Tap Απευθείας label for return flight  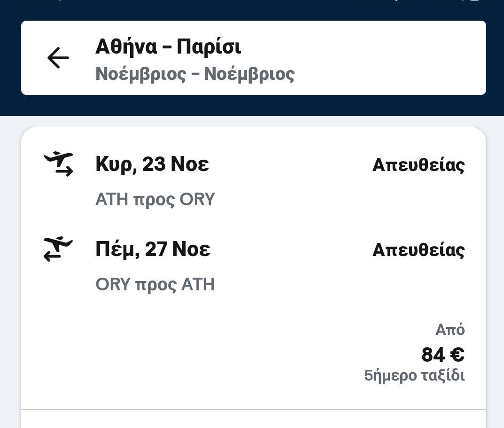(418, 250)
